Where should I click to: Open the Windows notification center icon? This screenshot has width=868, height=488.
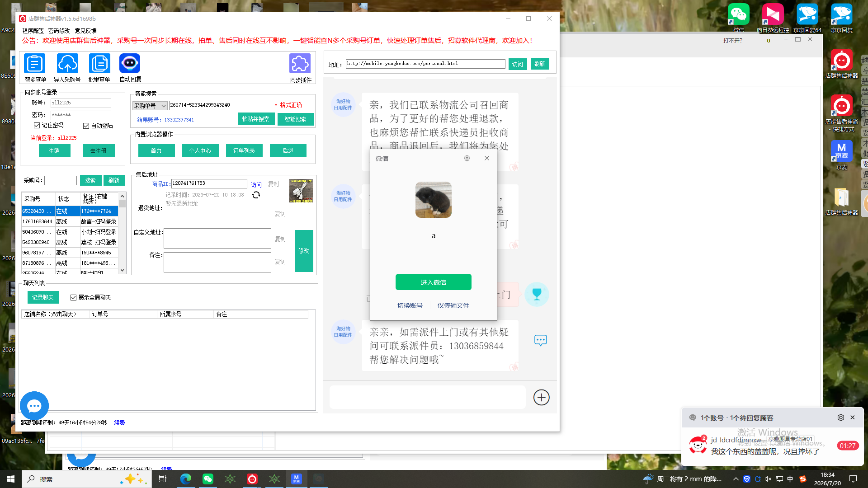(853, 479)
